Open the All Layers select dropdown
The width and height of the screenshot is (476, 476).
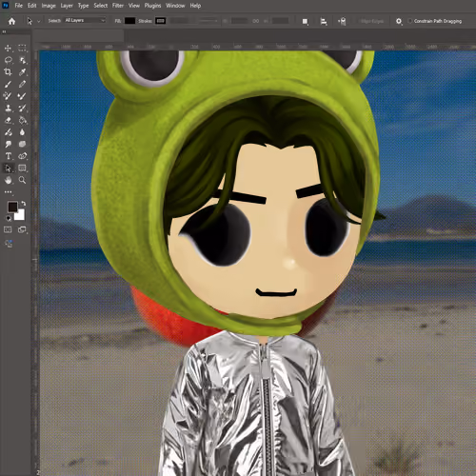85,20
